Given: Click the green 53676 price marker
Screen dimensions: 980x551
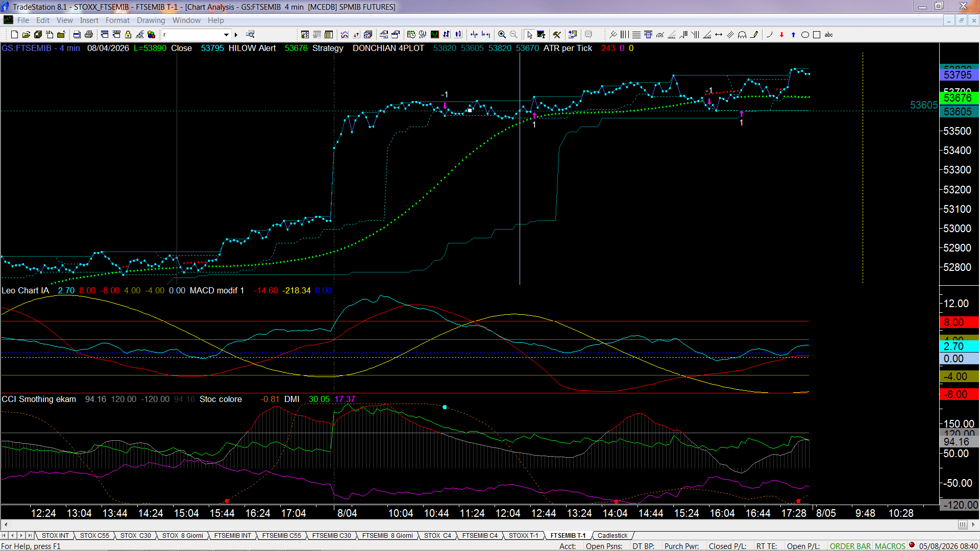Looking at the screenshot, I should point(959,98).
